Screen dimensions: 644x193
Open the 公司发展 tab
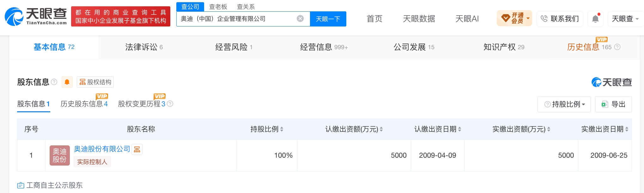point(414,47)
